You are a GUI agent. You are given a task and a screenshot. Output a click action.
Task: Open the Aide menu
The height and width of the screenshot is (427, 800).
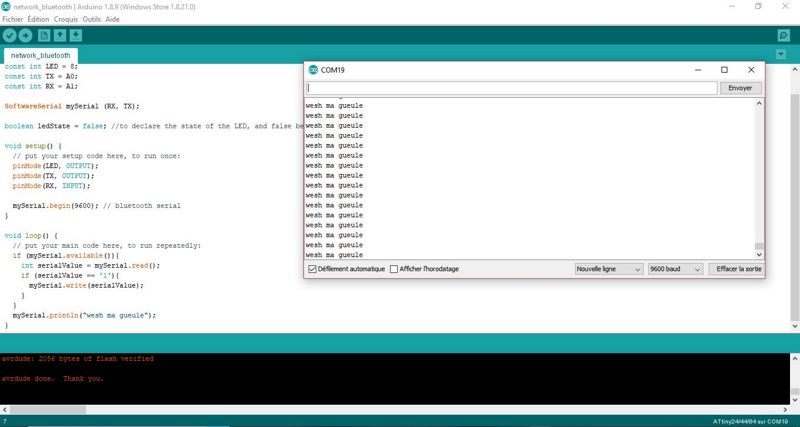(x=112, y=19)
